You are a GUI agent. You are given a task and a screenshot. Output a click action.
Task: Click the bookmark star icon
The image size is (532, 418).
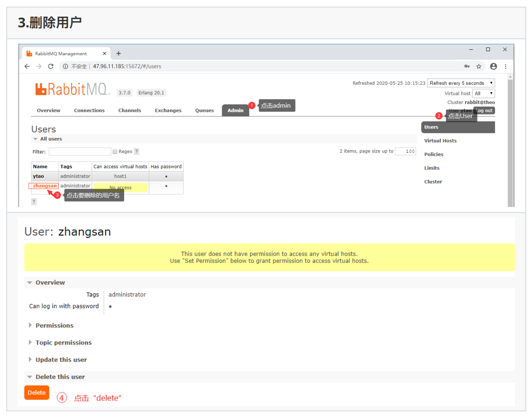pyautogui.click(x=479, y=67)
